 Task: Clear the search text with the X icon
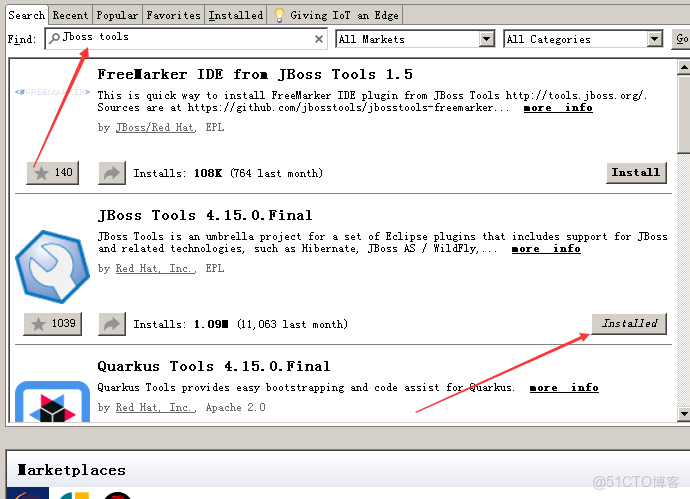[x=319, y=39]
